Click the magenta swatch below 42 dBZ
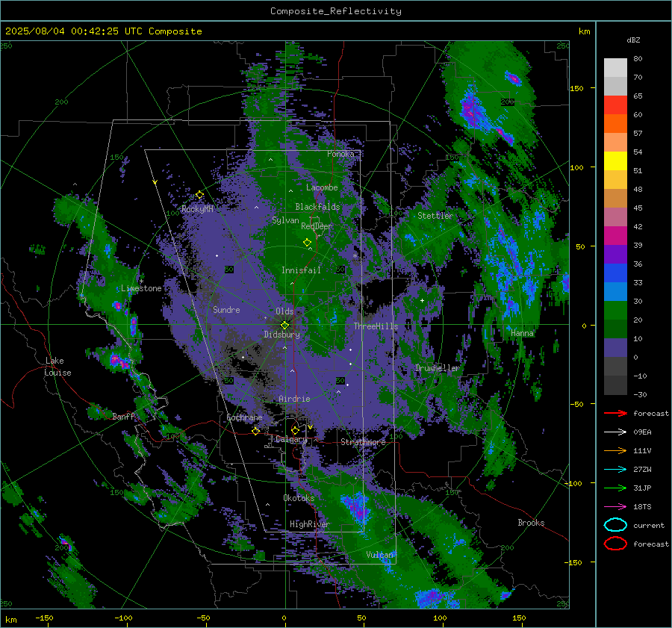The image size is (672, 628). pyautogui.click(x=615, y=236)
